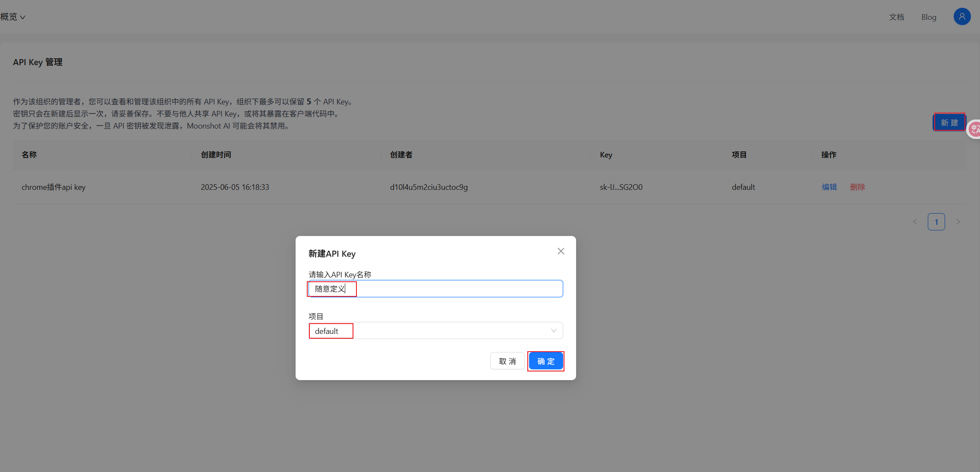Screen dimensions: 980x472
Task: Go to the previous page with the left arrow
Action: [x=915, y=221]
